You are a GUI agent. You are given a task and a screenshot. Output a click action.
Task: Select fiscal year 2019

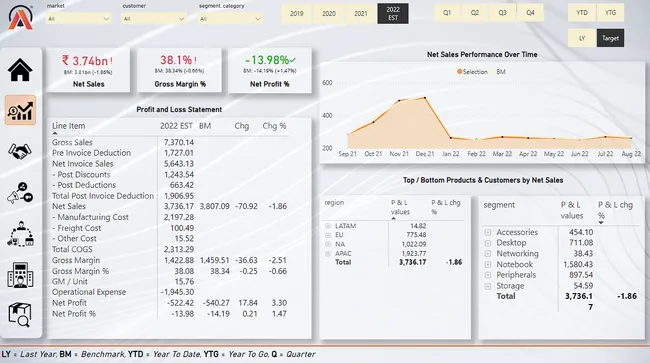pos(297,14)
